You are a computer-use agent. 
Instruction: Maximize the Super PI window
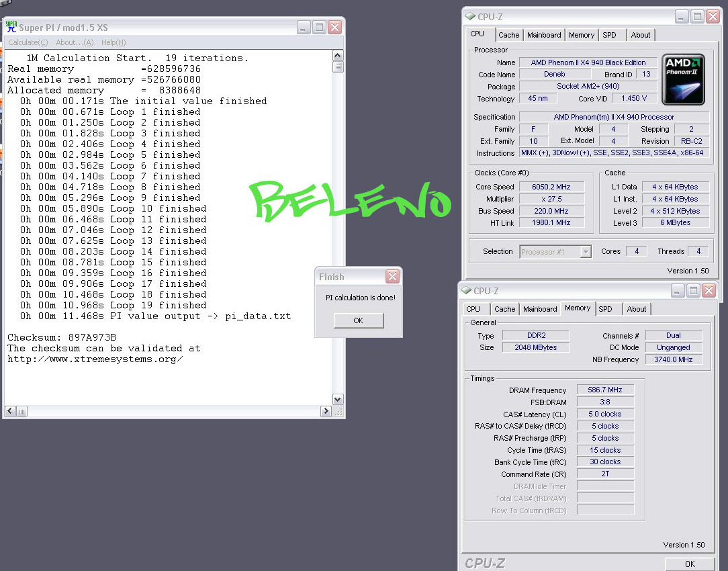tap(320, 28)
